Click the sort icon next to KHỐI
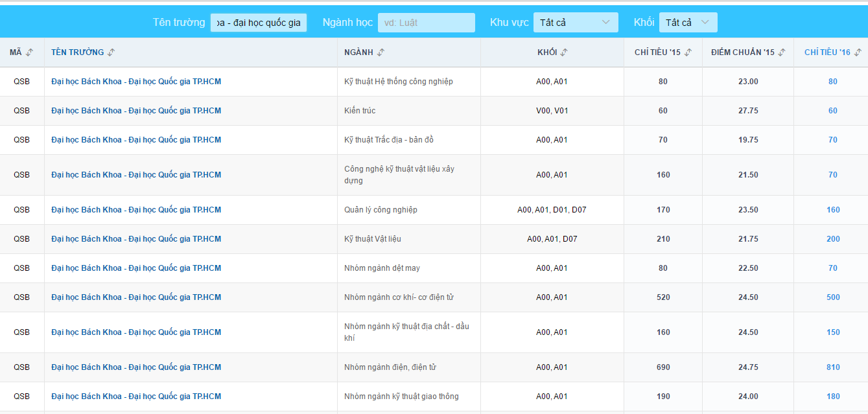The height and width of the screenshot is (414, 868). point(564,52)
